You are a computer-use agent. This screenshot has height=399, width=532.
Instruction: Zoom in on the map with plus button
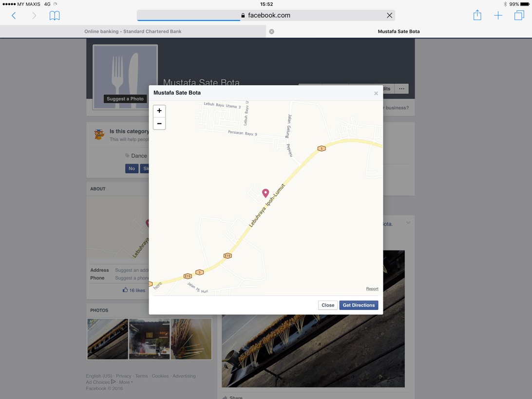click(x=159, y=111)
